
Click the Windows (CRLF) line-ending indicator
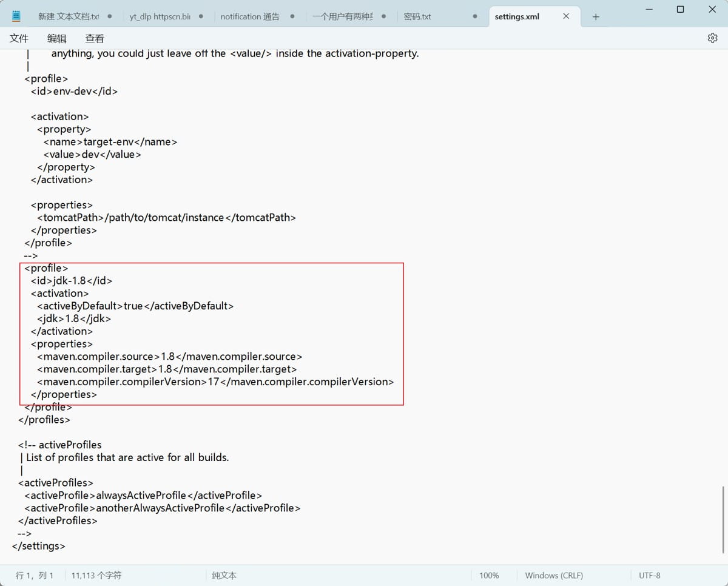[x=554, y=575]
